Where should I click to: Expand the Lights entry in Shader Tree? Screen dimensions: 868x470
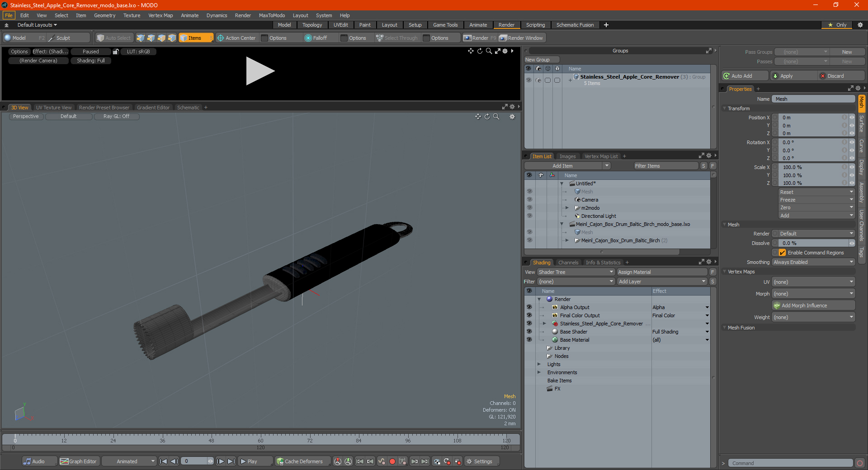tap(539, 364)
